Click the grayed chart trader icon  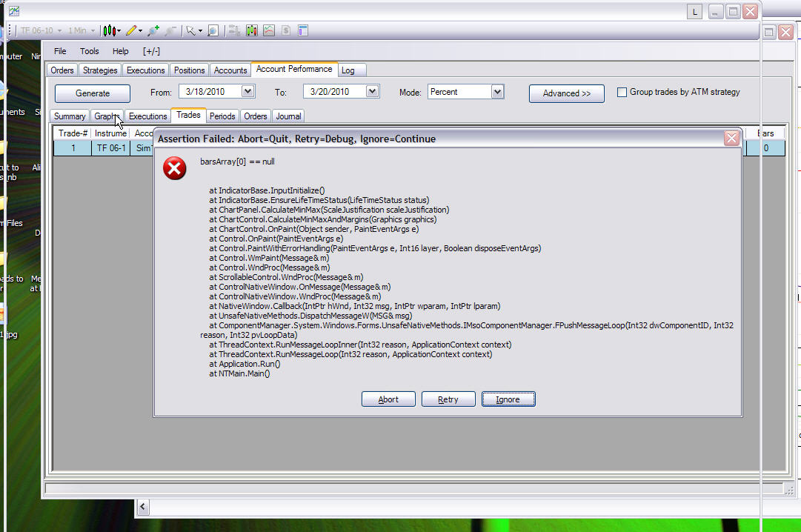click(x=234, y=30)
